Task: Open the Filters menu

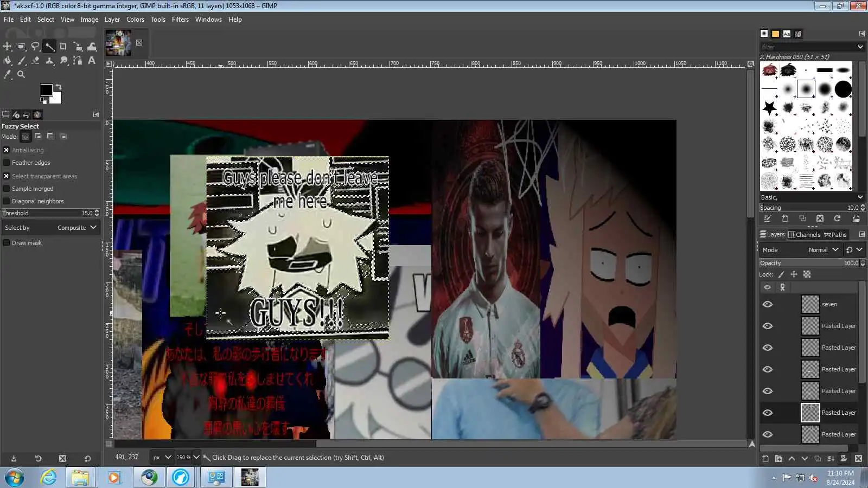Action: 180,20
